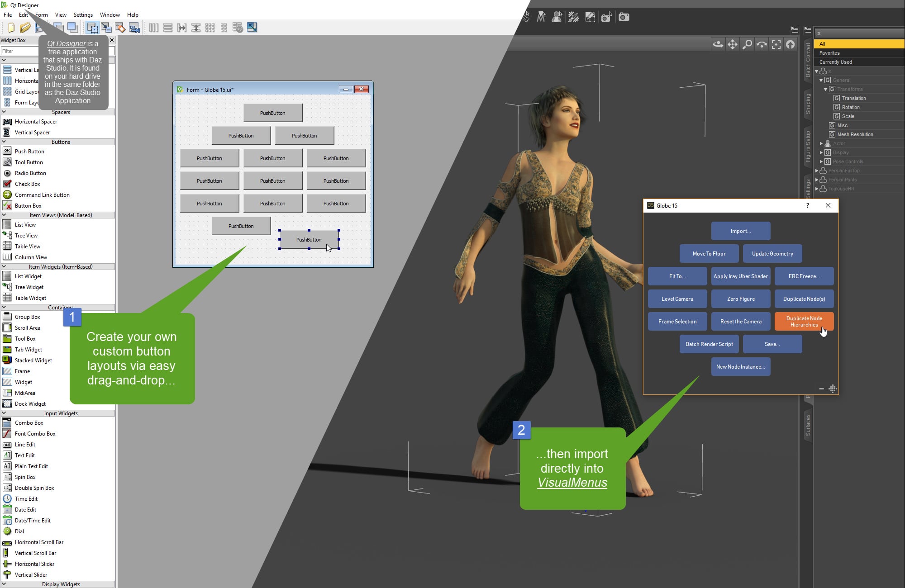This screenshot has width=905, height=588.
Task: Open a form using the Open Form icon
Action: [25, 28]
